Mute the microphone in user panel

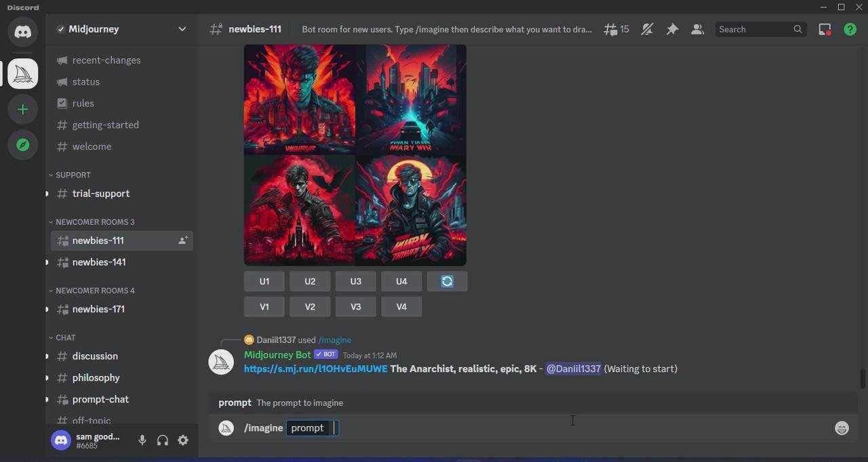coord(142,440)
